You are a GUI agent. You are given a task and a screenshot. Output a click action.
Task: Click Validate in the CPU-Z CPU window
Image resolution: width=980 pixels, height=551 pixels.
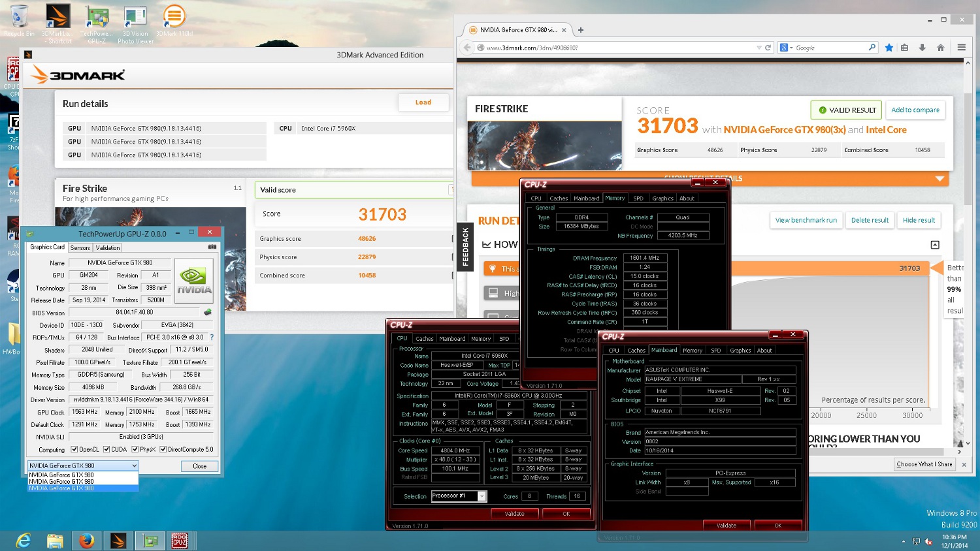(515, 514)
